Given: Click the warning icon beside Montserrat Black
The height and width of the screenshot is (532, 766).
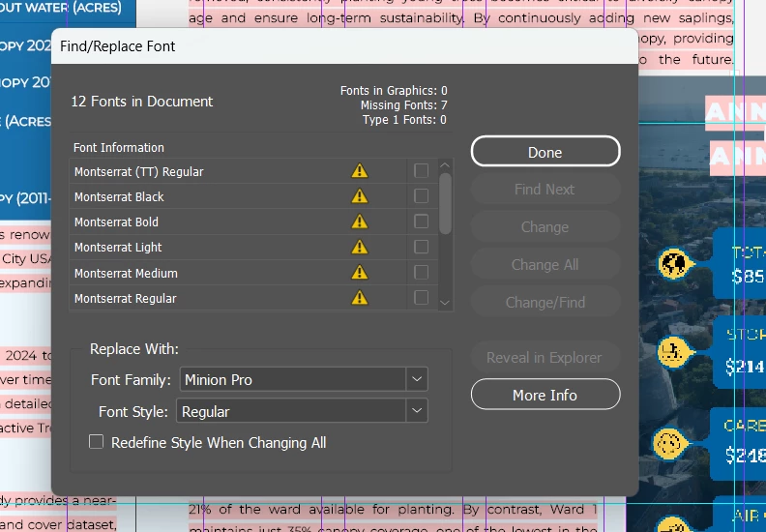Looking at the screenshot, I should (360, 196).
